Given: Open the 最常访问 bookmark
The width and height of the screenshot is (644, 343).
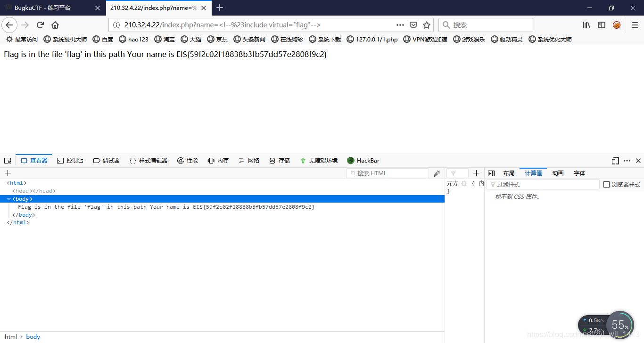Looking at the screenshot, I should [x=22, y=39].
